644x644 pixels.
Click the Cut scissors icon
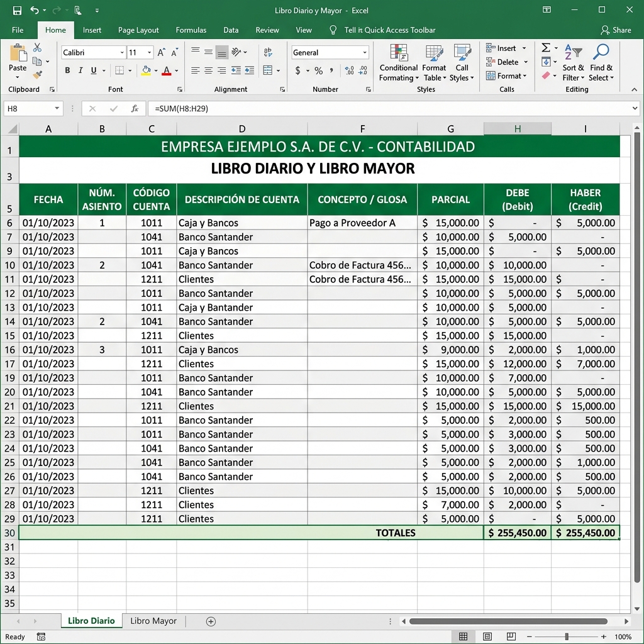(37, 48)
